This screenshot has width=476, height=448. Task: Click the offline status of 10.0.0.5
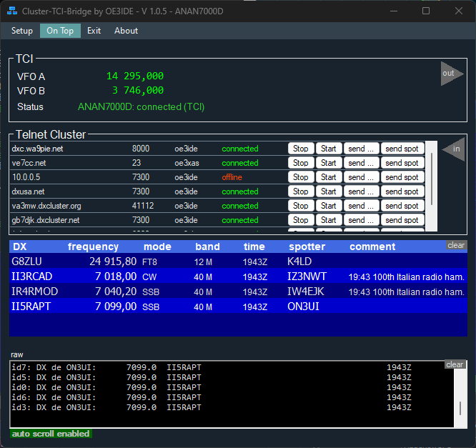point(232,177)
